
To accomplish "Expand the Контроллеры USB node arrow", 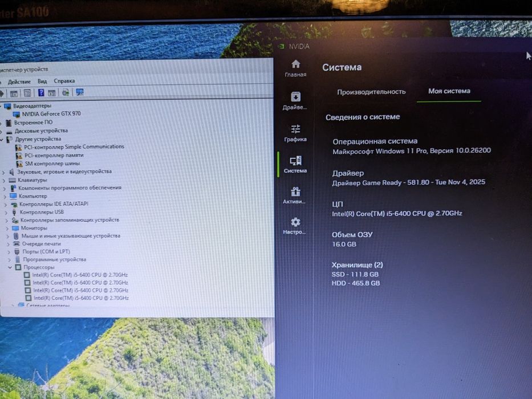I will pyautogui.click(x=6, y=213).
